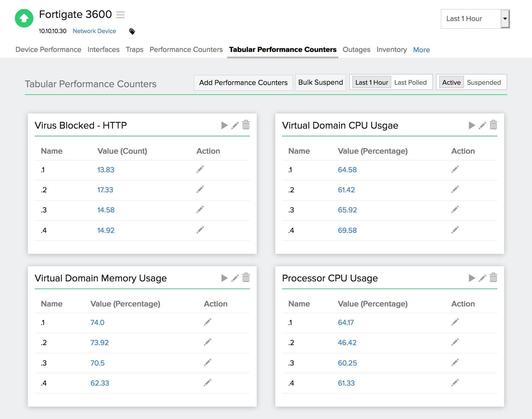Click the play icon on Virus Blocked - HTTP
532x419 pixels.
coord(224,125)
